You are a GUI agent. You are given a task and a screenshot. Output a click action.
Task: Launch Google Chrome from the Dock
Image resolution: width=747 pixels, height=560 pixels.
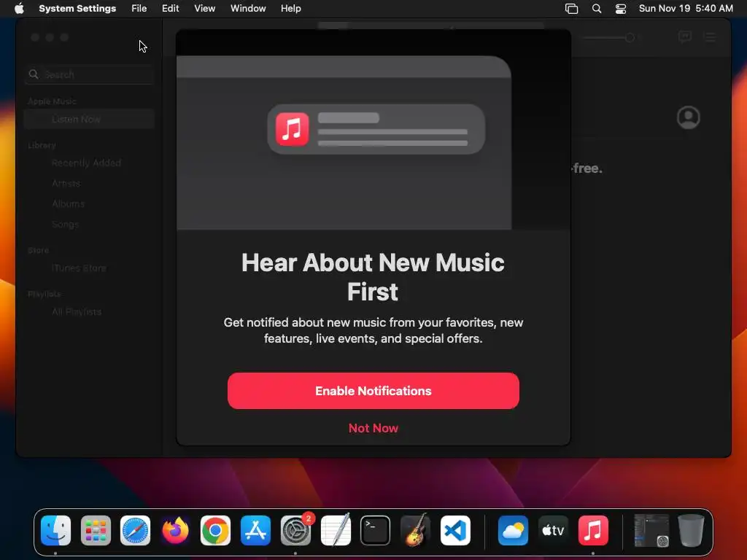(215, 531)
